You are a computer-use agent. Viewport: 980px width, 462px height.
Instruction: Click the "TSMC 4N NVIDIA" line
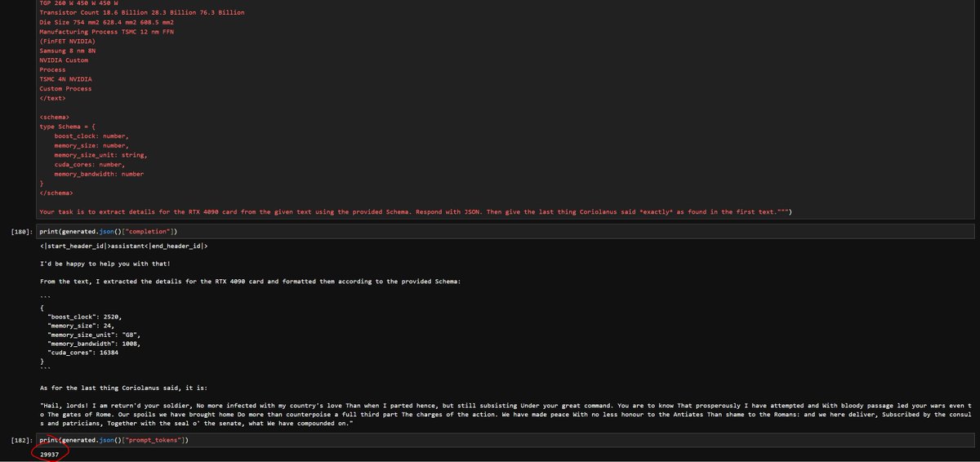click(65, 79)
